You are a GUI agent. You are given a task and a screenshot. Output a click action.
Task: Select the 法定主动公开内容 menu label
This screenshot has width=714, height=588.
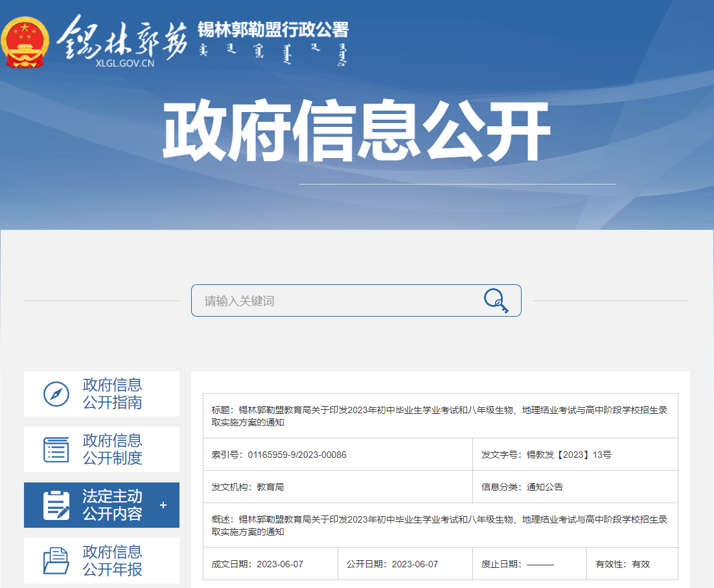click(x=112, y=505)
